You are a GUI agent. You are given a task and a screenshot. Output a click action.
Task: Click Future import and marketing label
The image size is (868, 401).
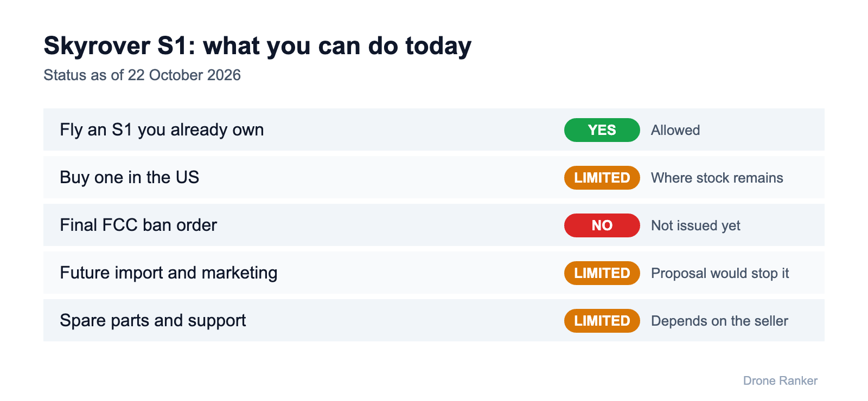pyautogui.click(x=168, y=273)
